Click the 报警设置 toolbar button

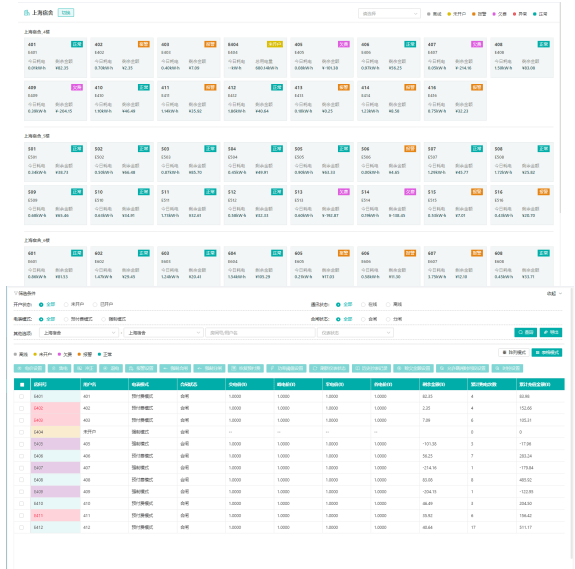pyautogui.click(x=141, y=368)
